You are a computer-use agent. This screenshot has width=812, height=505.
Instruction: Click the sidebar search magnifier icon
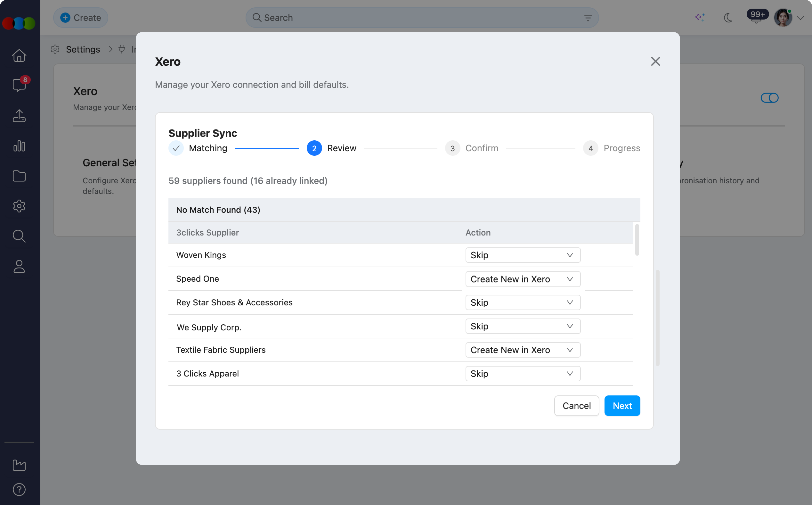pos(19,236)
